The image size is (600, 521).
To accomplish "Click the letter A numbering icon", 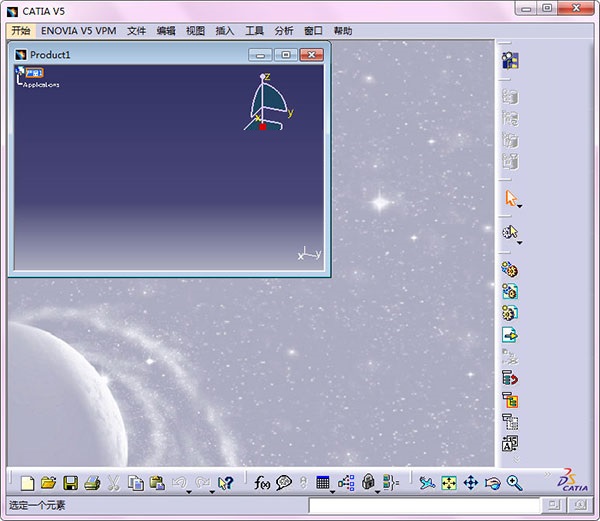I will (510, 444).
